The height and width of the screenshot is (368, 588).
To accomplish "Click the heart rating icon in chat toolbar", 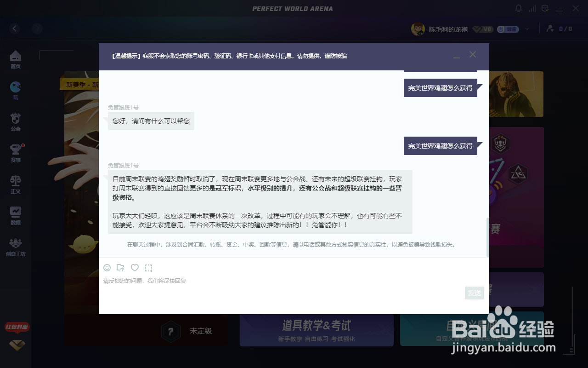I will click(x=135, y=268).
